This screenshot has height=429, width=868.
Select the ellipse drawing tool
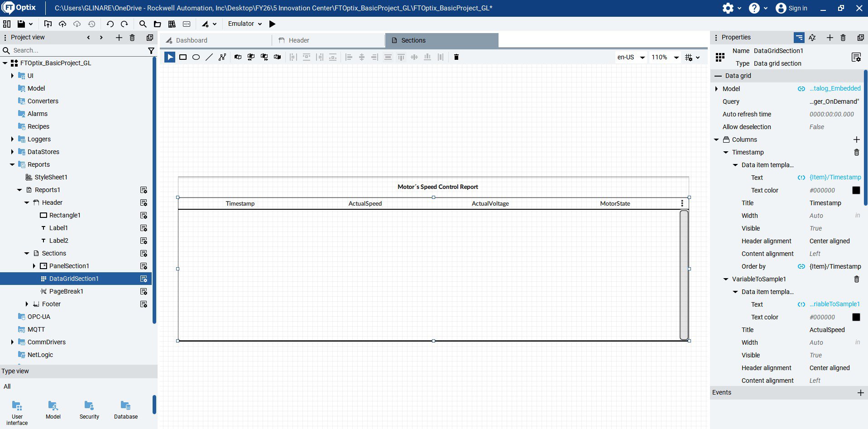[x=196, y=57]
